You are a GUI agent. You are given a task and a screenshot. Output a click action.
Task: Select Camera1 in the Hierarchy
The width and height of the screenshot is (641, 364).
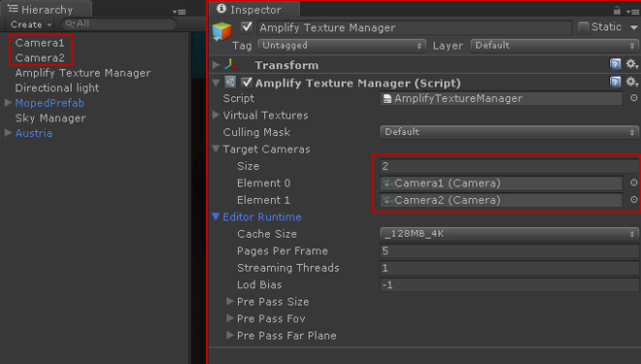pos(40,43)
